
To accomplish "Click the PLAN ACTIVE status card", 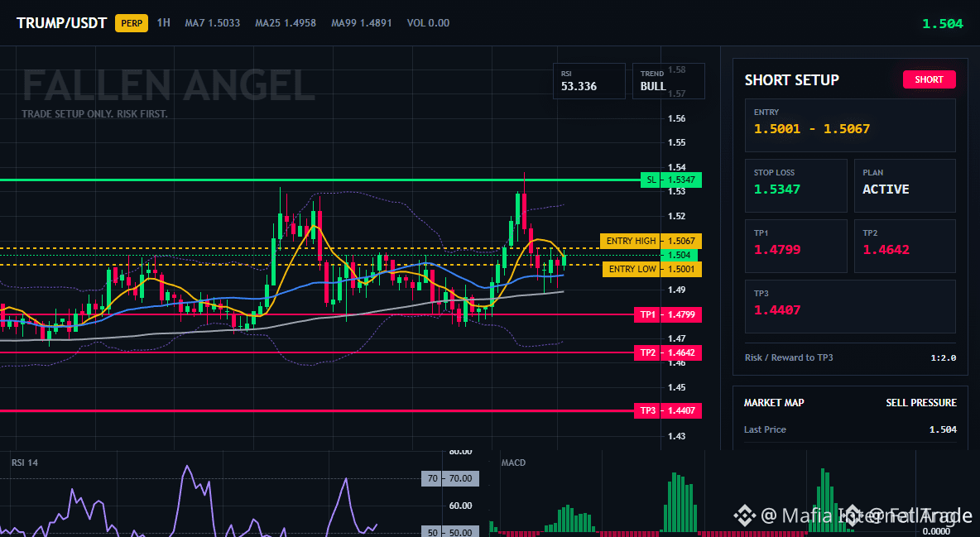I will click(x=904, y=185).
